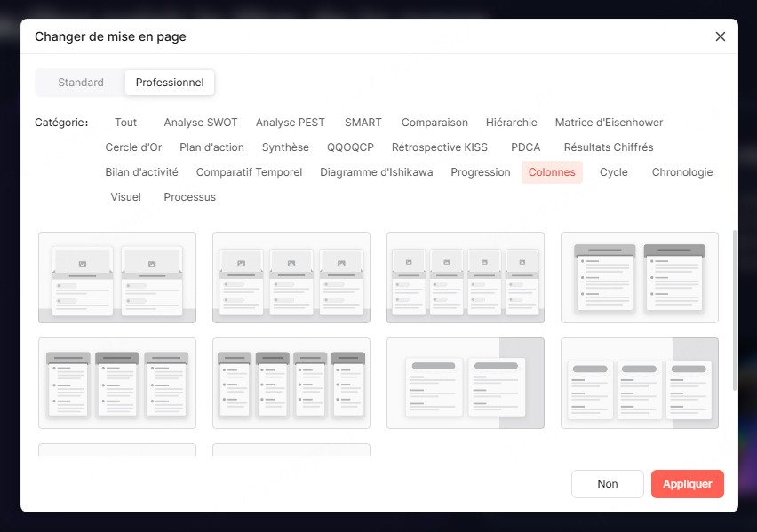Select the two-column header bullet layout
757x532 pixels.
point(640,278)
